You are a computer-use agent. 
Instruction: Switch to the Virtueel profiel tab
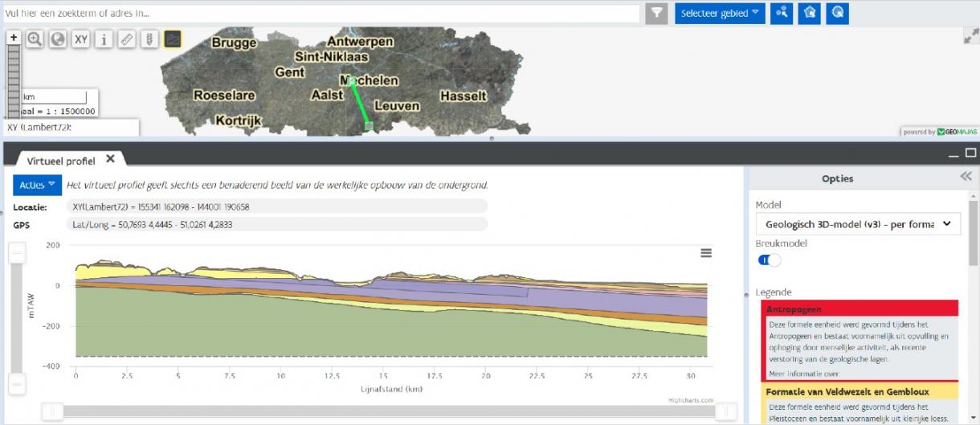point(60,161)
